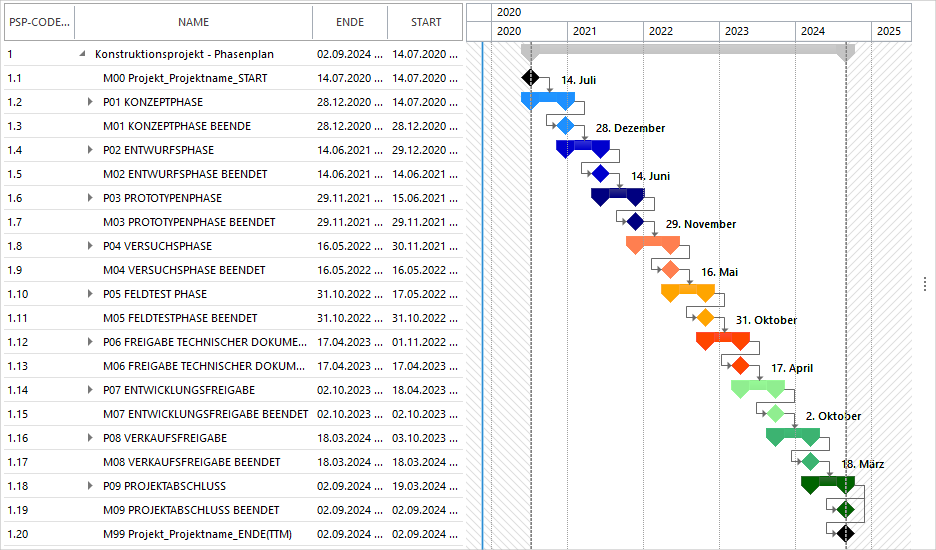
Task: Select row M04 VERSUCHSPHASE BEENDET
Action: coord(233,270)
